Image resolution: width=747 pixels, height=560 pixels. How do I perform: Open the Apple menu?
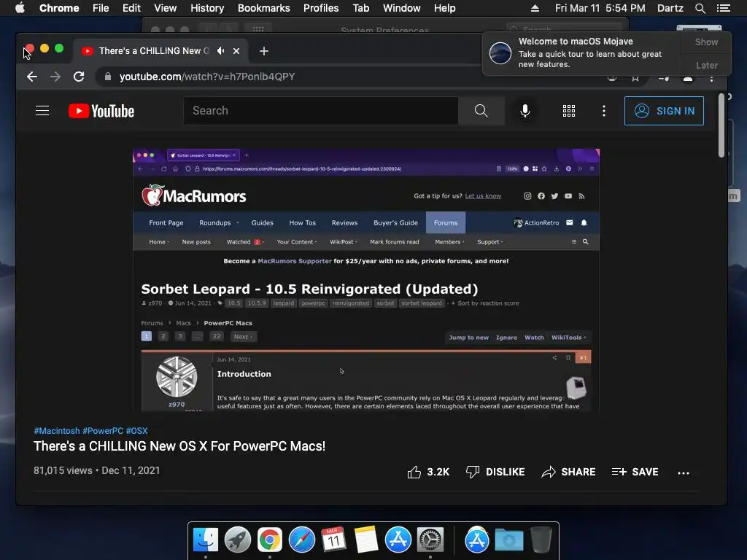click(20, 8)
